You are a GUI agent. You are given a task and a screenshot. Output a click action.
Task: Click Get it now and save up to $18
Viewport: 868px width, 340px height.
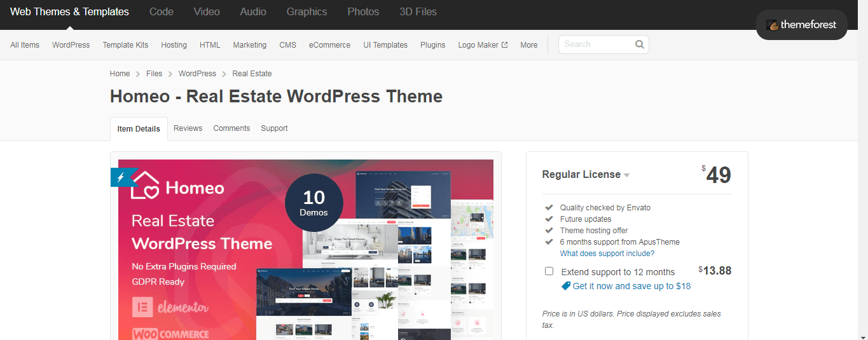(x=631, y=286)
